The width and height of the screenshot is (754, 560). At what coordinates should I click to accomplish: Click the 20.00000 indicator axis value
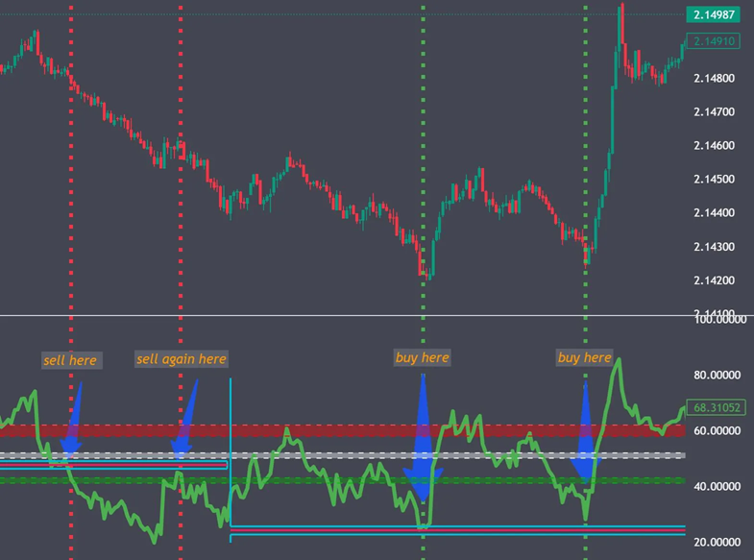coord(717,542)
